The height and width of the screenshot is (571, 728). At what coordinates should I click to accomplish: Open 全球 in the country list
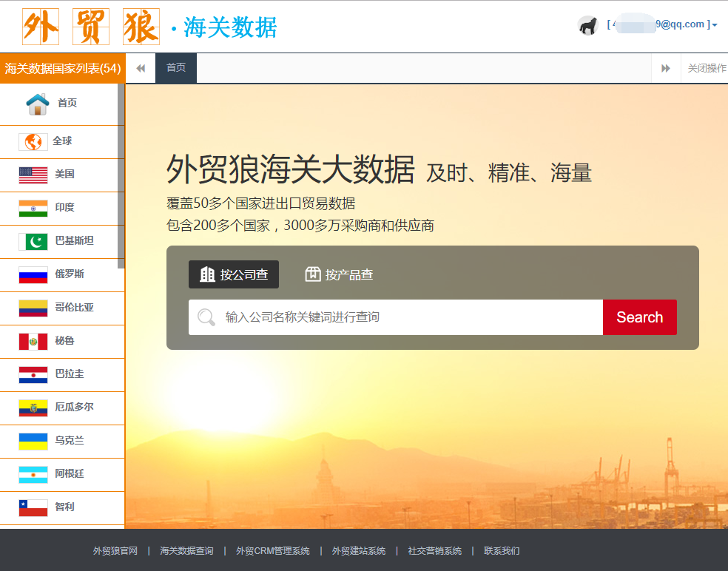point(62,141)
